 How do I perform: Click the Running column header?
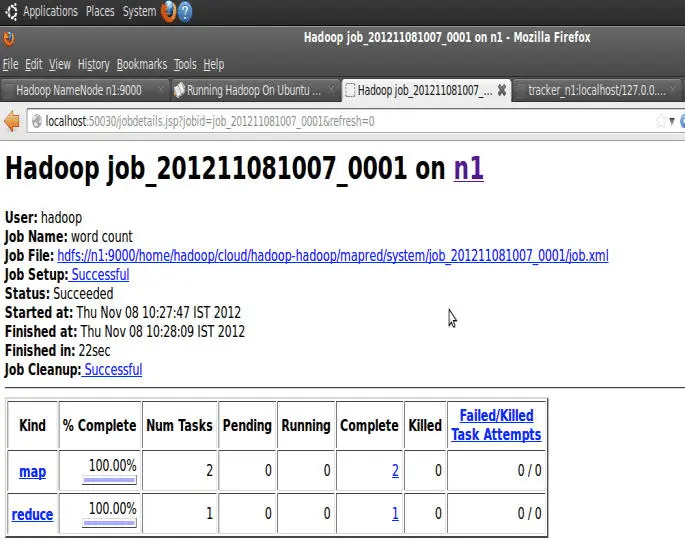[306, 425]
